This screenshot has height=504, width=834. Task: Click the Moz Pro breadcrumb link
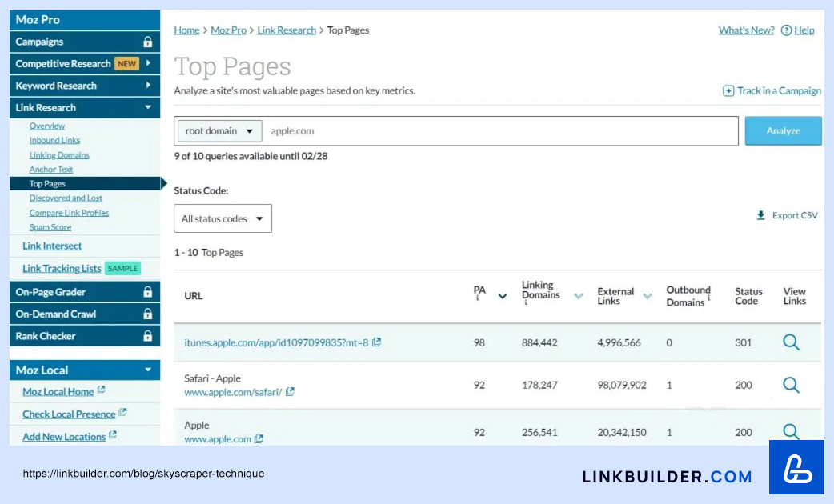[229, 30]
